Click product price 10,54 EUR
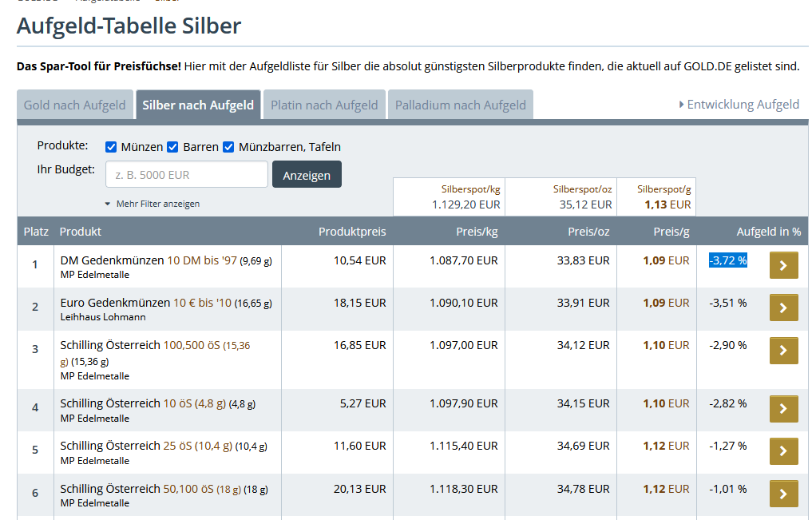Image resolution: width=812 pixels, height=520 pixels. (x=360, y=260)
